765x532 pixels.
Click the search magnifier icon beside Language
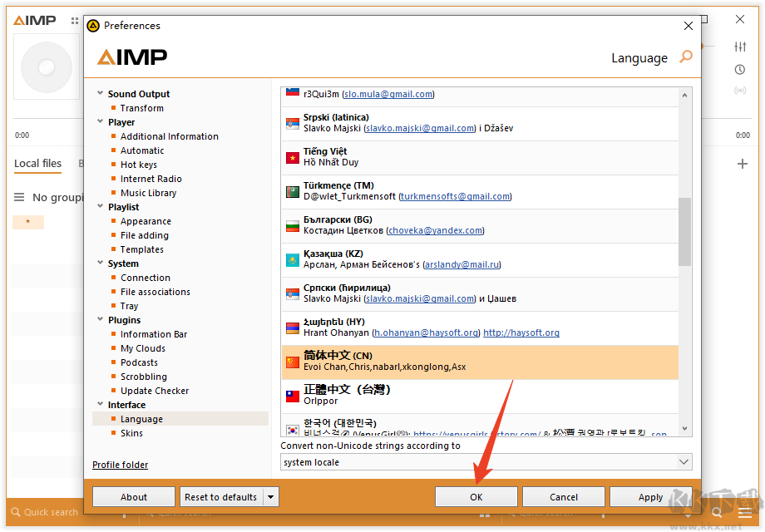click(x=686, y=57)
